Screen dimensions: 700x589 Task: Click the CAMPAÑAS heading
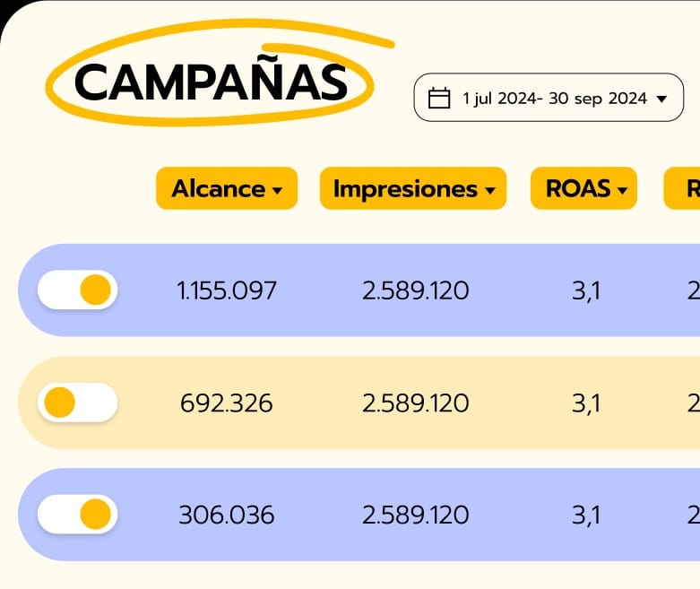pyautogui.click(x=211, y=82)
